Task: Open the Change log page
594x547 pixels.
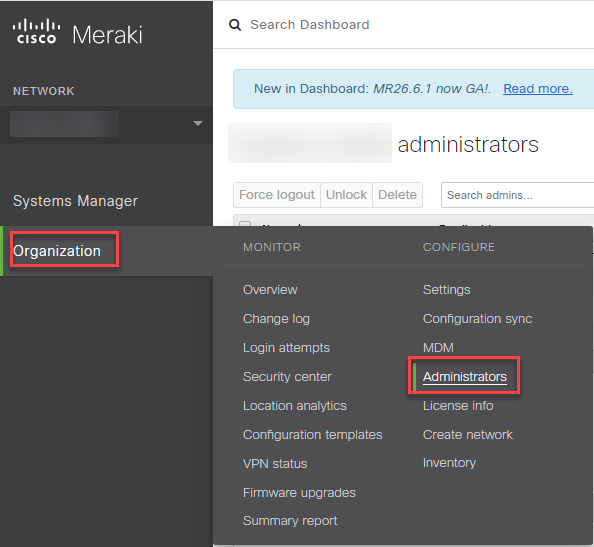Action: 276,319
